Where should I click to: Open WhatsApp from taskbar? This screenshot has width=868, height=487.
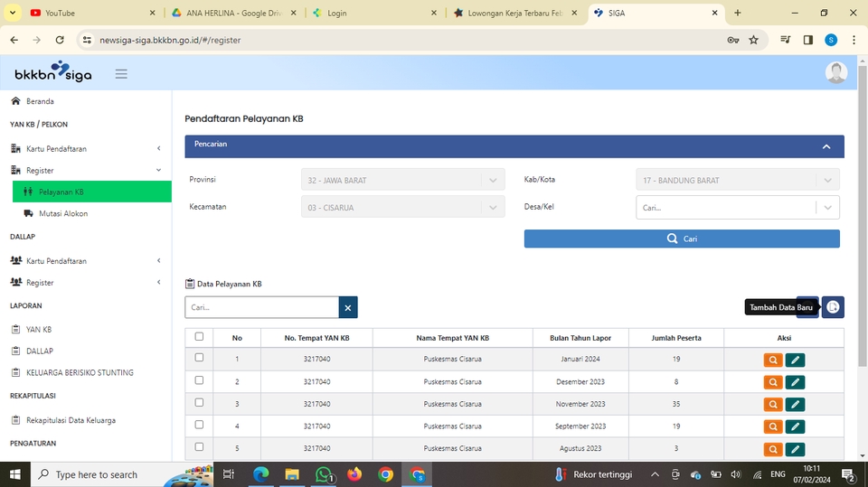pos(324,474)
